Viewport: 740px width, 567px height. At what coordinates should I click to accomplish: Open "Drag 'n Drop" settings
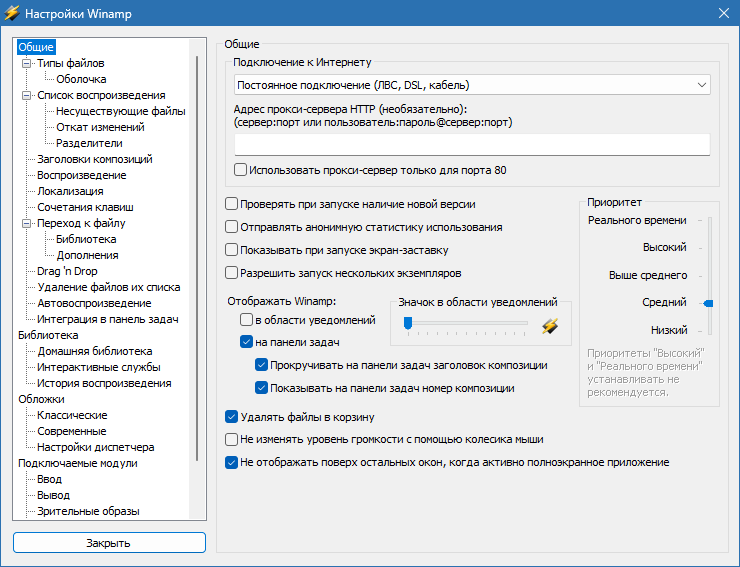(x=67, y=271)
